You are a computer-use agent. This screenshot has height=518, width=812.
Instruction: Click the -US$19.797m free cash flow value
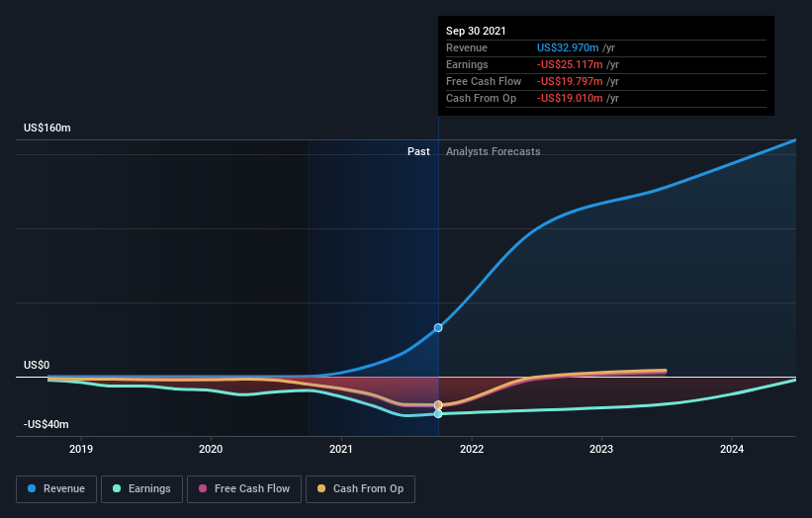coord(570,81)
